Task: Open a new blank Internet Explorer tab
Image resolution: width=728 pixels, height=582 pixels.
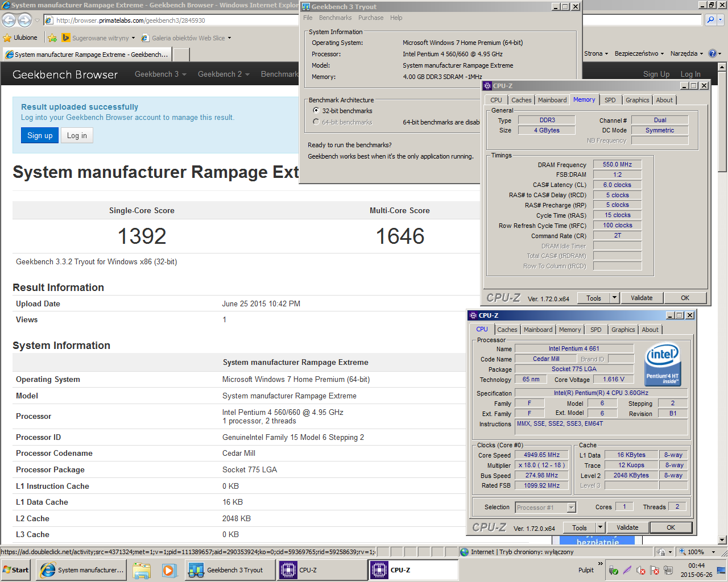Action: [181, 55]
